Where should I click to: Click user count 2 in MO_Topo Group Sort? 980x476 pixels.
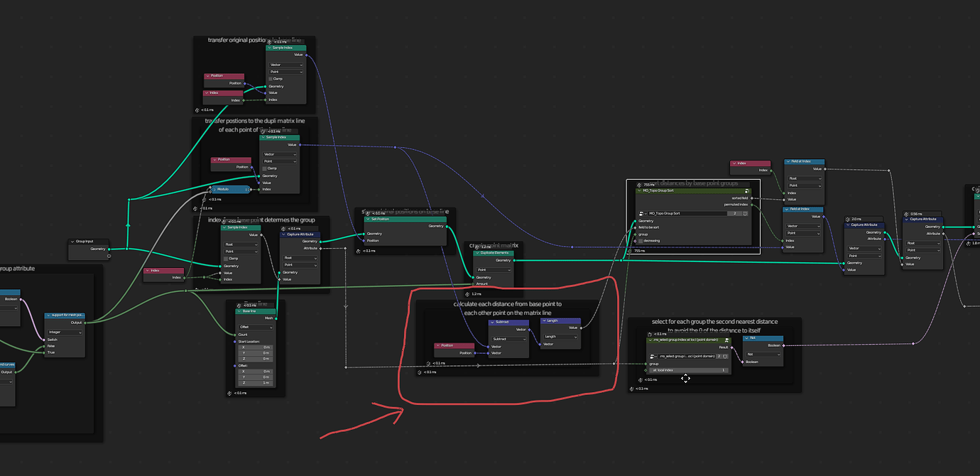735,213
